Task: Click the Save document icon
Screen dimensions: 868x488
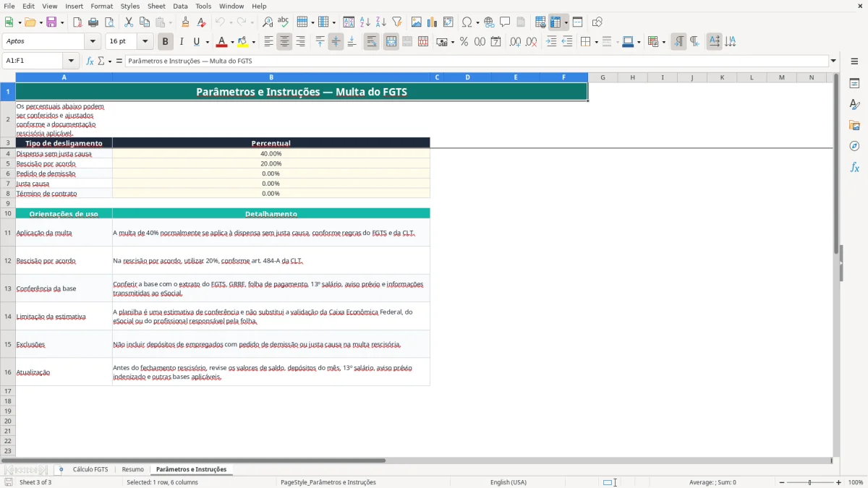Action: click(51, 22)
